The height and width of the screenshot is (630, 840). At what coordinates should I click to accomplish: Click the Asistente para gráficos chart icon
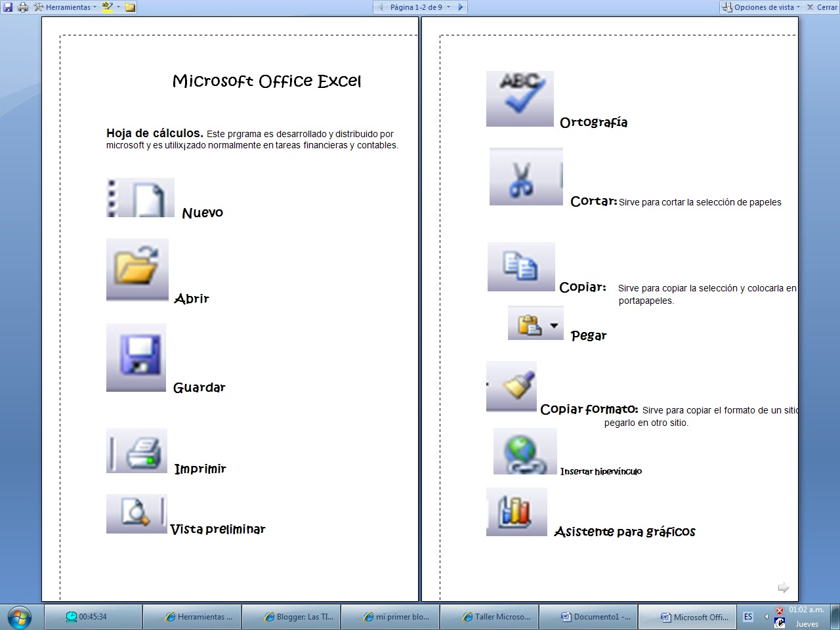[516, 512]
